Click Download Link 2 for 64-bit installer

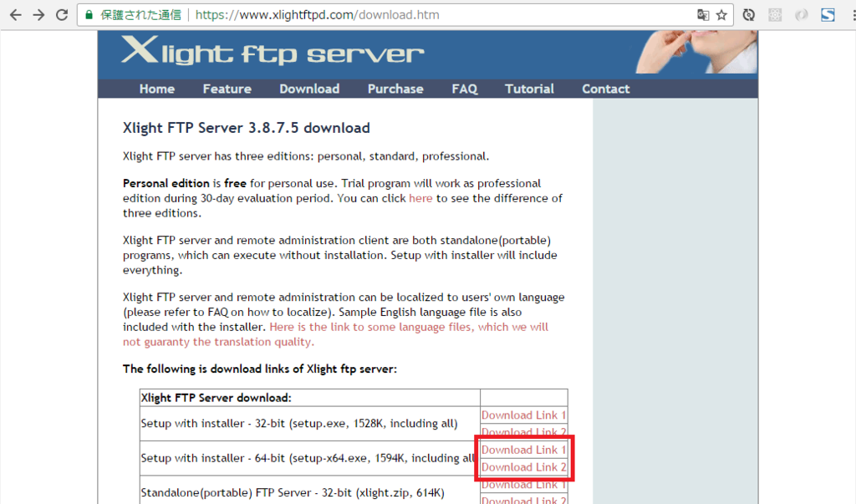point(523,467)
